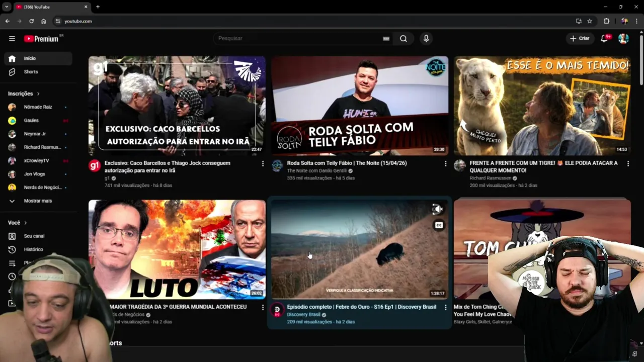Viewport: 644px width, 362px height.
Task: Open more options for the LUTO video
Action: coord(263,308)
